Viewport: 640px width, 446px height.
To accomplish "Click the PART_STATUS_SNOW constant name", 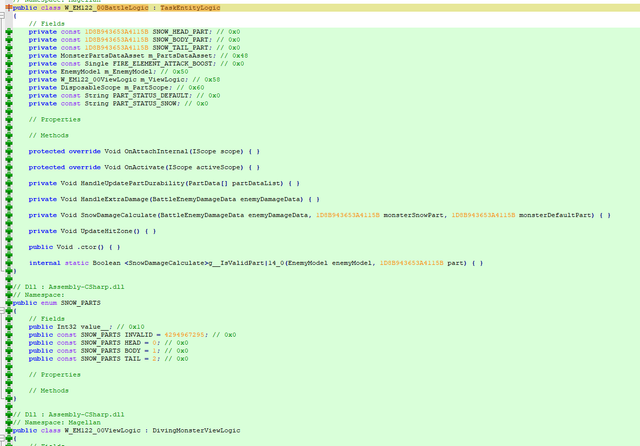I will [144, 103].
